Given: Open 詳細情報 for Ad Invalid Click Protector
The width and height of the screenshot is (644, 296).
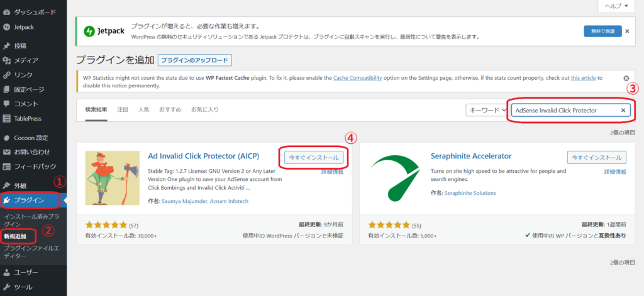Looking at the screenshot, I should pos(332,172).
